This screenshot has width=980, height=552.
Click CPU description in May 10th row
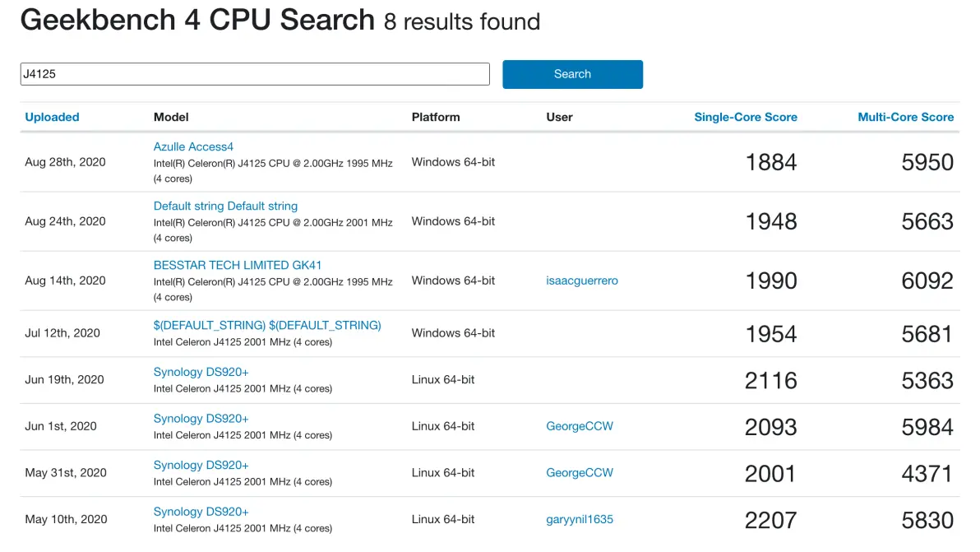(x=243, y=529)
